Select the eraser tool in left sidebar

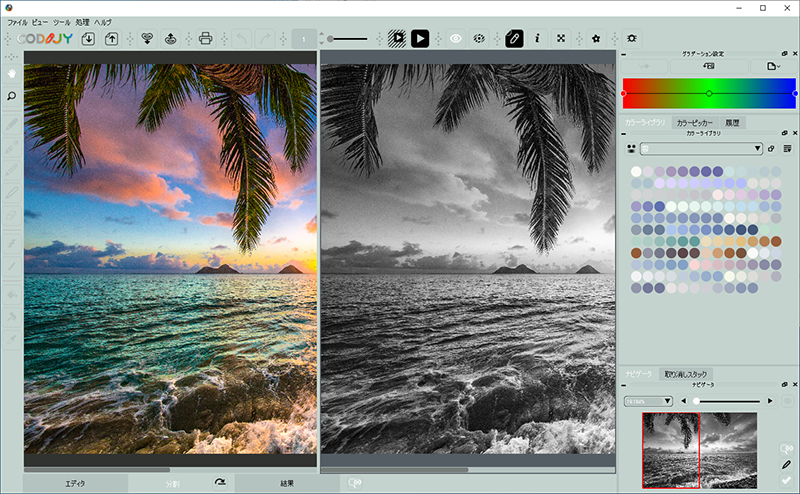pyautogui.click(x=11, y=215)
